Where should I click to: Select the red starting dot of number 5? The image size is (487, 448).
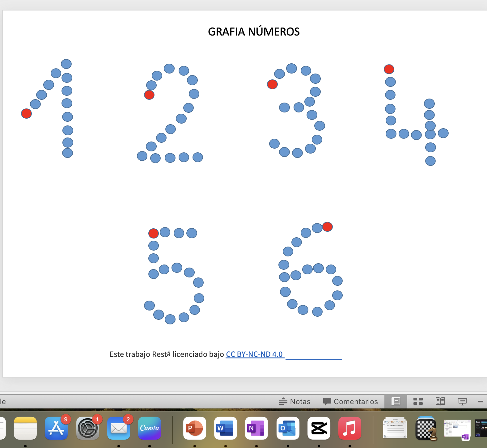[x=154, y=233]
